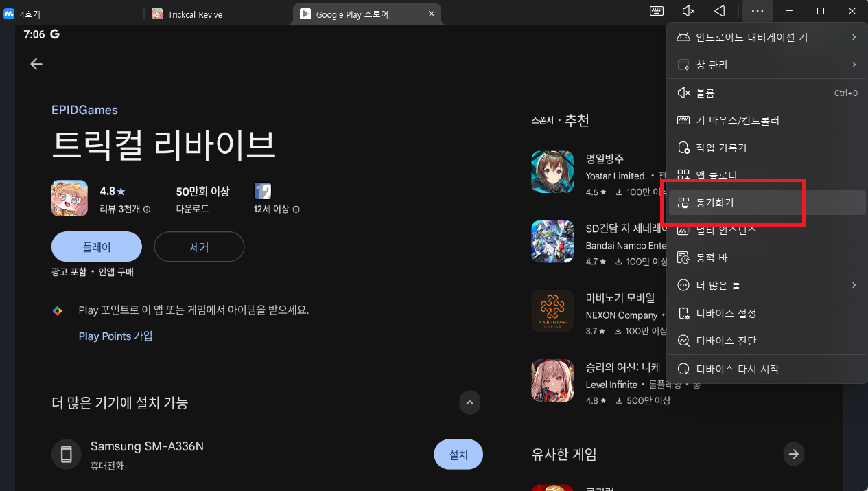
Task: Run 디바이스 진단 menu item
Action: (767, 341)
